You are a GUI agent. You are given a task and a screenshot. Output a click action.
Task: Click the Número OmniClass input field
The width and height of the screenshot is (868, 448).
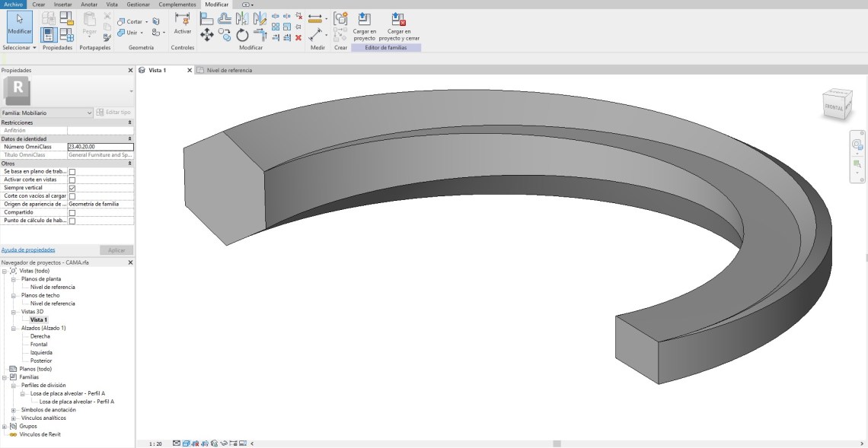[100, 147]
